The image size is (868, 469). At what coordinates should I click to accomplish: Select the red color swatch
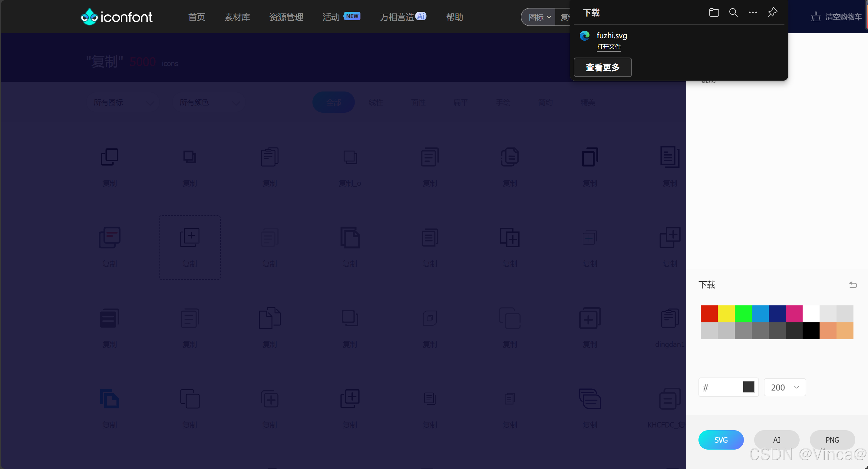point(709,313)
